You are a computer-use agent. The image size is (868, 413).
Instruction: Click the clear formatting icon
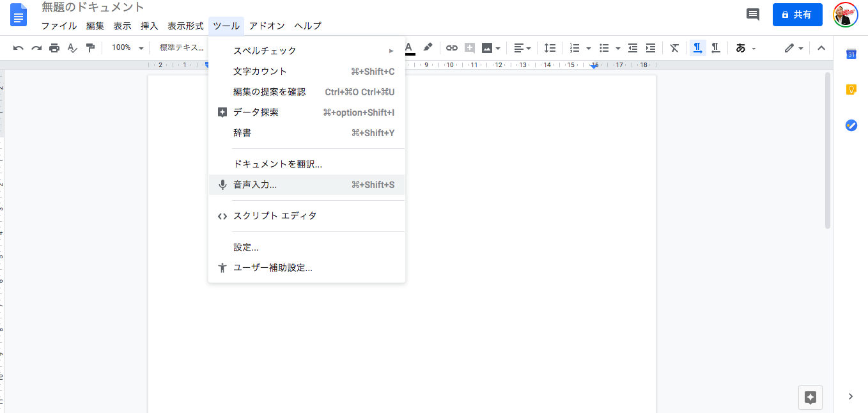[x=674, y=48]
